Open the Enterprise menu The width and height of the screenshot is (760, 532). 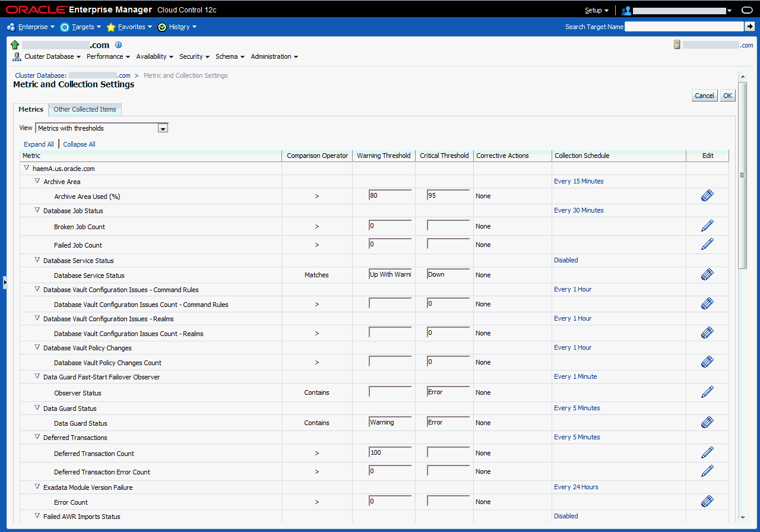coord(31,27)
